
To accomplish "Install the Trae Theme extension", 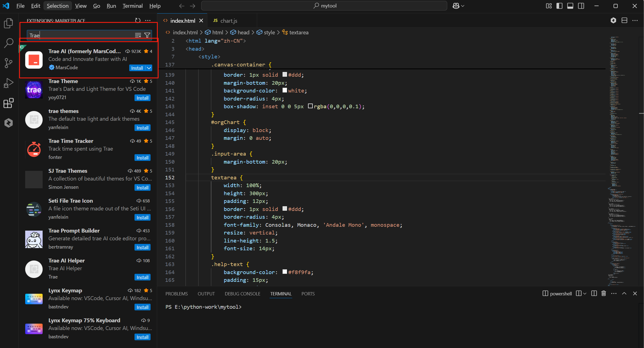I will coord(143,98).
